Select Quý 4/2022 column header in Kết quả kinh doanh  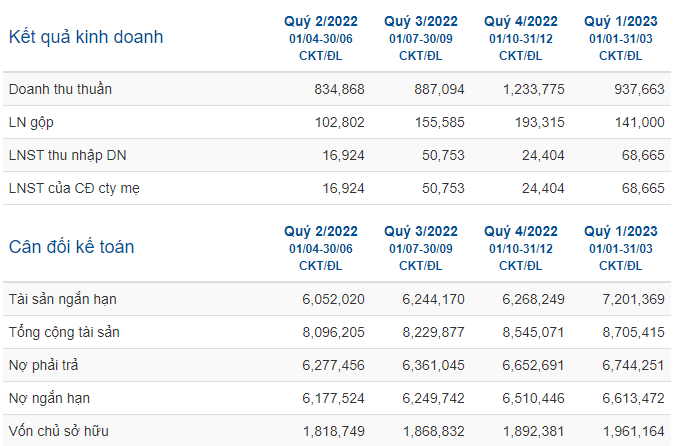521,21
